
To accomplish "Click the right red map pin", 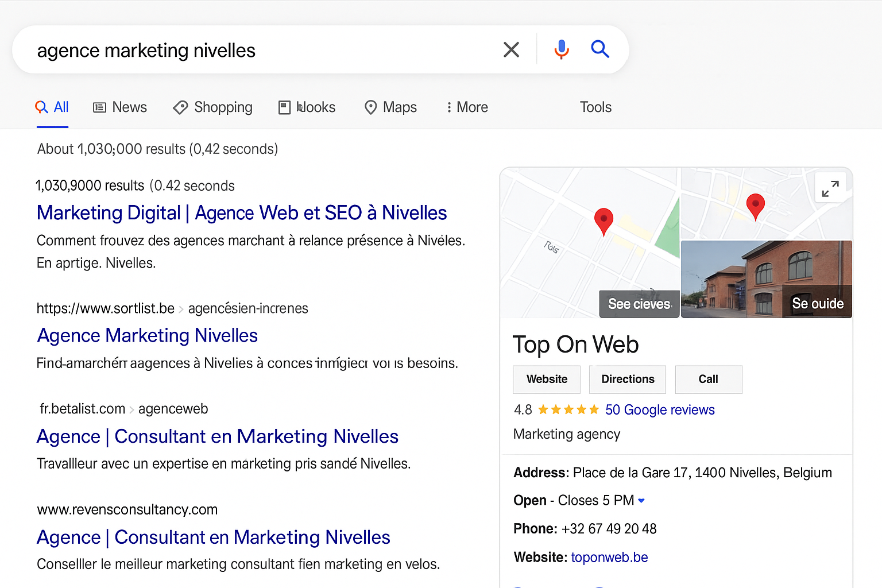I will [x=755, y=206].
